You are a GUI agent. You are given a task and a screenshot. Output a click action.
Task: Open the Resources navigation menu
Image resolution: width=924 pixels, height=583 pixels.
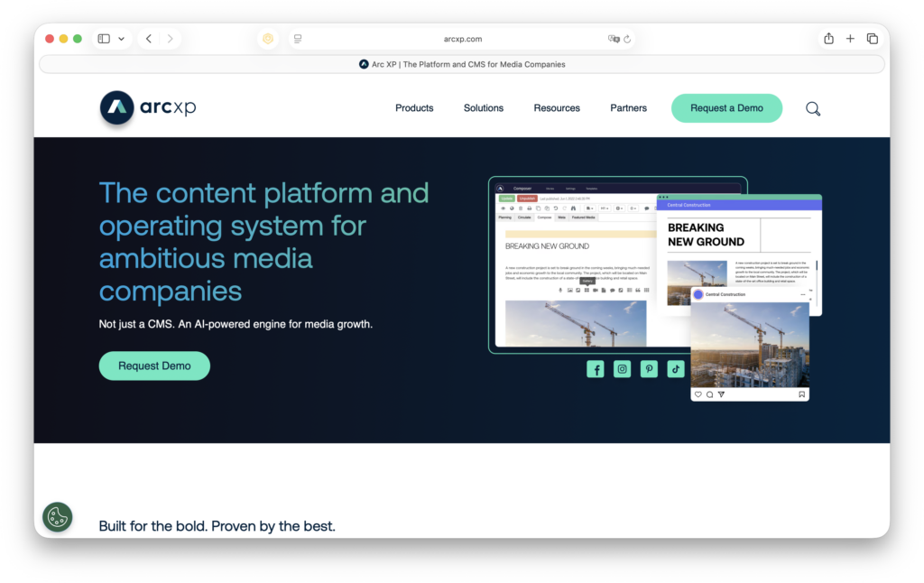[x=557, y=108]
